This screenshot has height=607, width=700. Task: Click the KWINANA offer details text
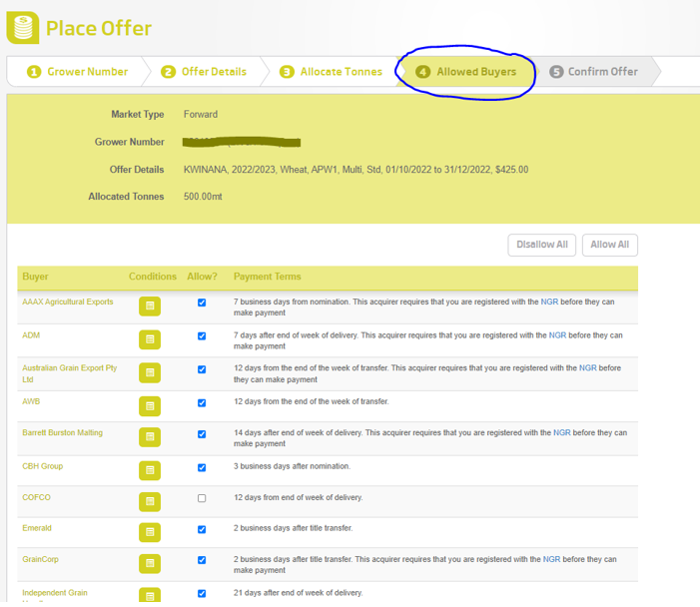(x=355, y=170)
